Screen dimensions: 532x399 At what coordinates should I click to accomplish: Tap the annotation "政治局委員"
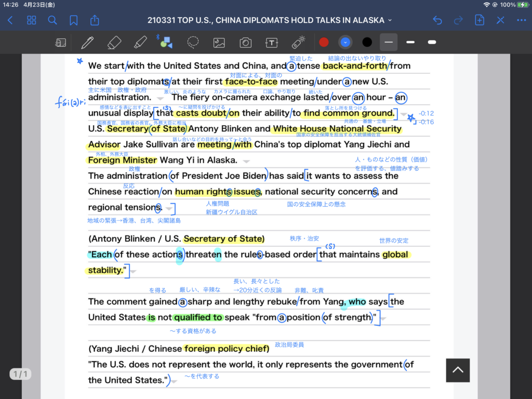pyautogui.click(x=289, y=345)
